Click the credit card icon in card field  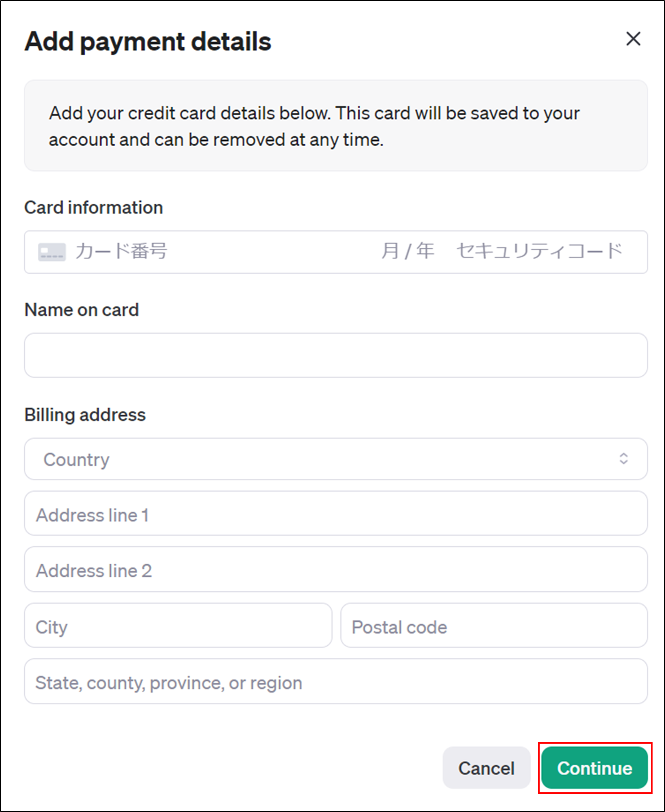pyautogui.click(x=52, y=252)
